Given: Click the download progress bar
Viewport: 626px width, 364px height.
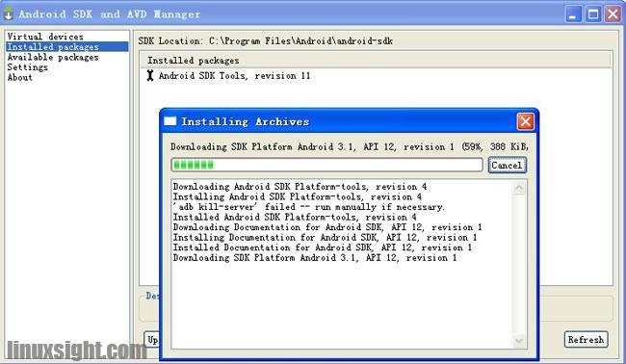Looking at the screenshot, I should pyautogui.click(x=327, y=165).
